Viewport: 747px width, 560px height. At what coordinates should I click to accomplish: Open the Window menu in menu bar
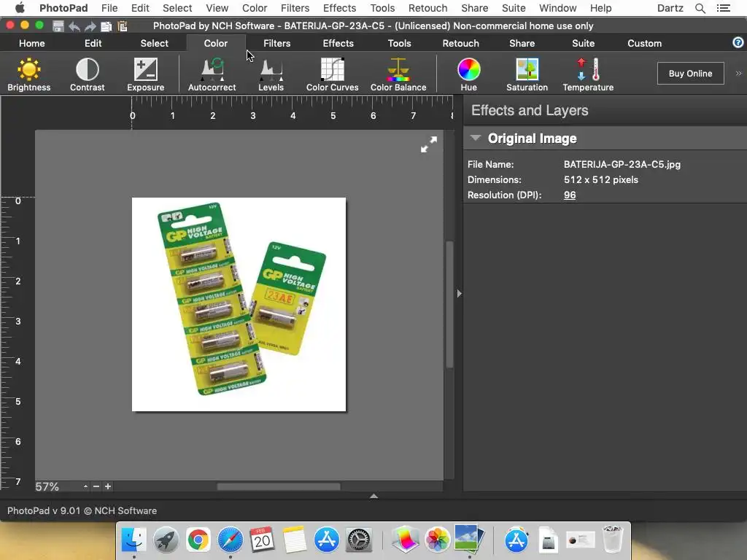557,8
